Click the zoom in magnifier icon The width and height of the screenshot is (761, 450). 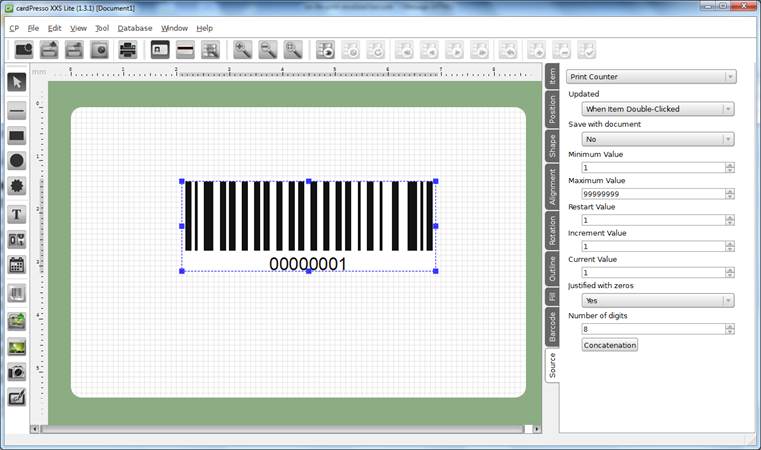pyautogui.click(x=242, y=50)
